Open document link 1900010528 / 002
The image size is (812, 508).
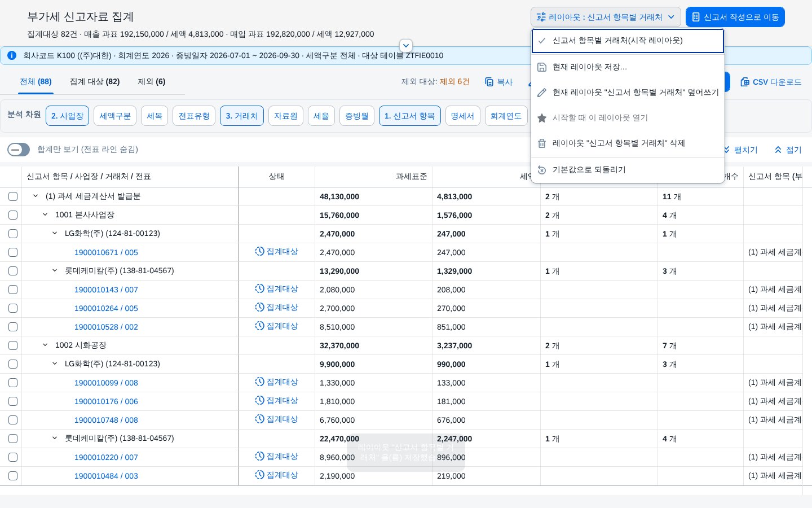tap(106, 327)
